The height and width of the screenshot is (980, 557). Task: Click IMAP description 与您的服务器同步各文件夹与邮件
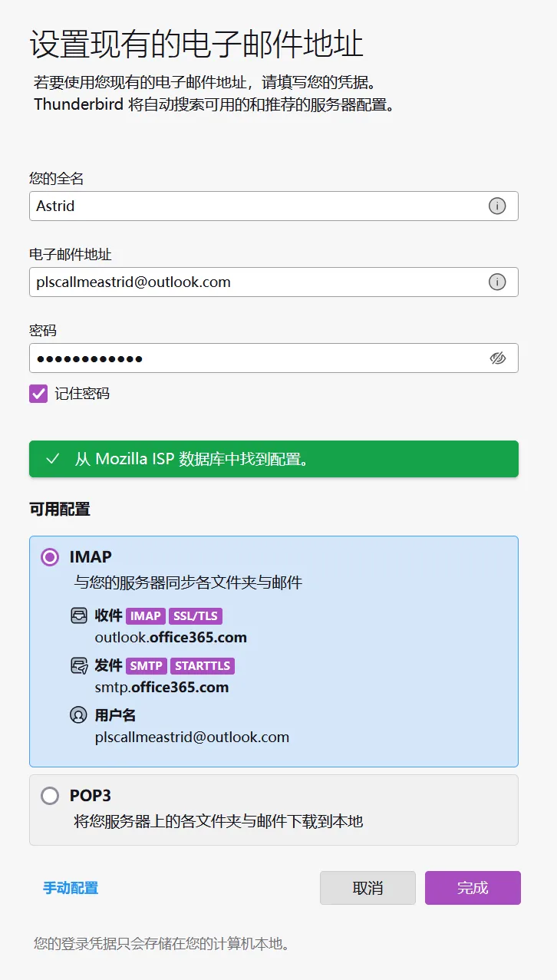click(188, 582)
